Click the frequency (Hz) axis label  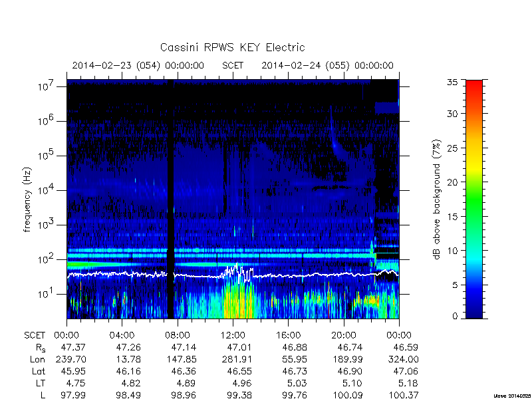click(x=27, y=199)
